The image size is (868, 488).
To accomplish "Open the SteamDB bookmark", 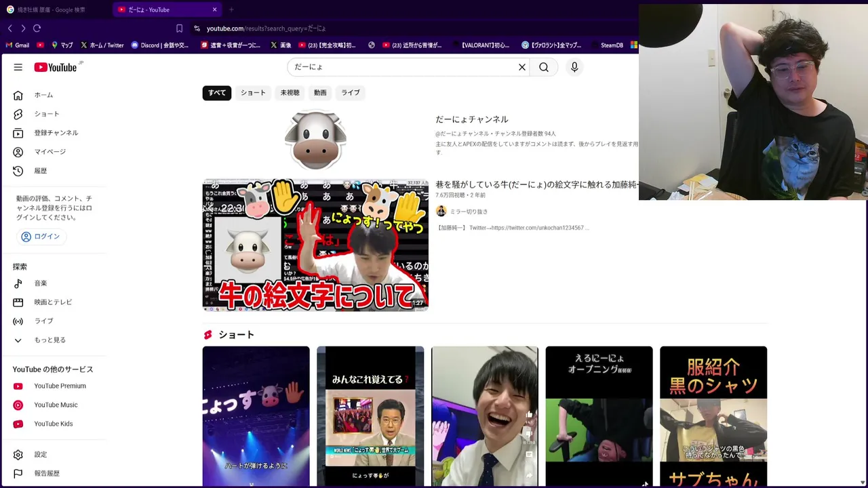I will click(x=607, y=45).
